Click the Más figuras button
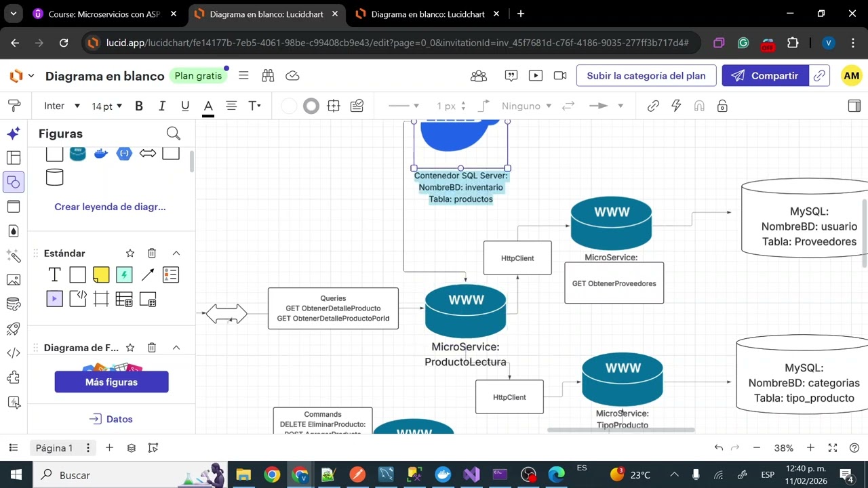Screen dimensions: 868x488 coord(112,382)
